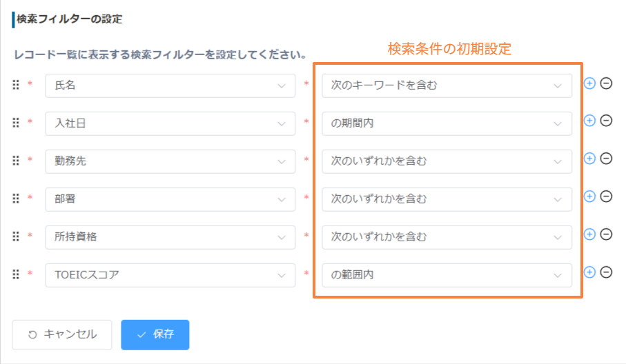The height and width of the screenshot is (364, 626).
Task: Remove the 氏名 filter row
Action: [606, 83]
